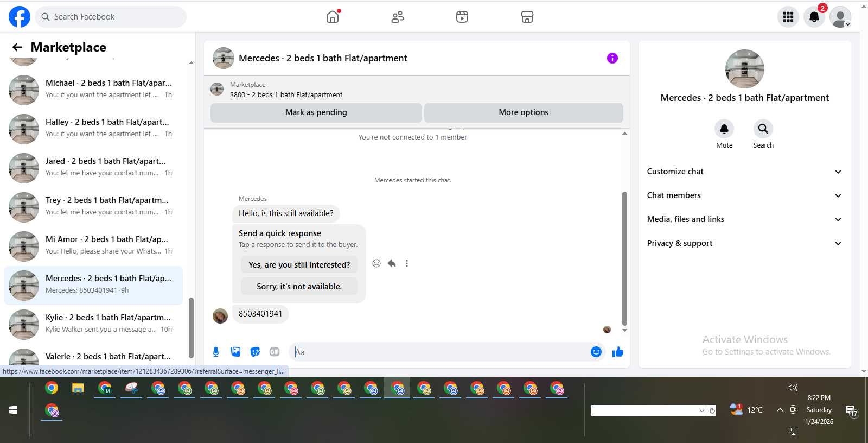The width and height of the screenshot is (868, 443).
Task: Open the Friends icon in top navigation
Action: point(398,17)
